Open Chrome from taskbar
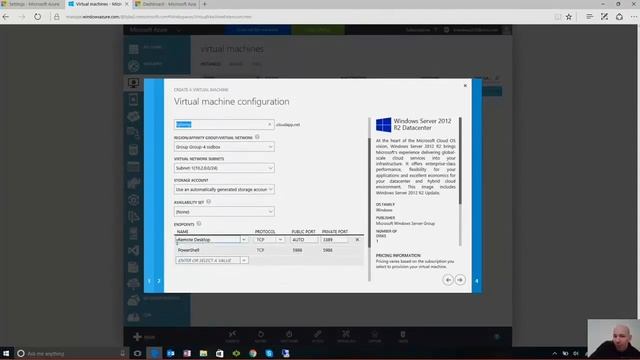The height and width of the screenshot is (360, 640). [x=253, y=353]
